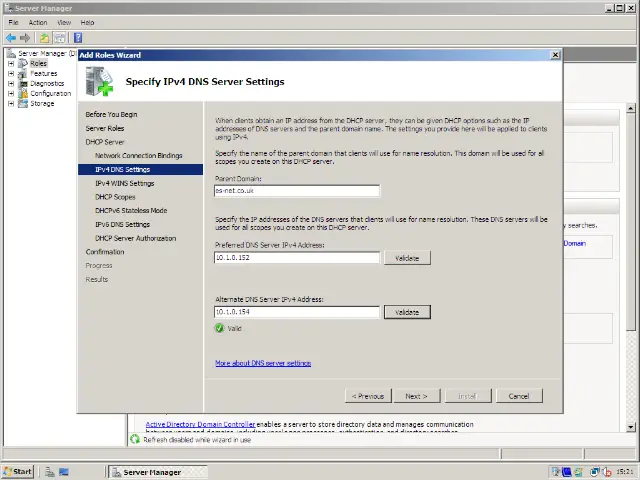Expand the Configuration tree node

click(x=11, y=93)
